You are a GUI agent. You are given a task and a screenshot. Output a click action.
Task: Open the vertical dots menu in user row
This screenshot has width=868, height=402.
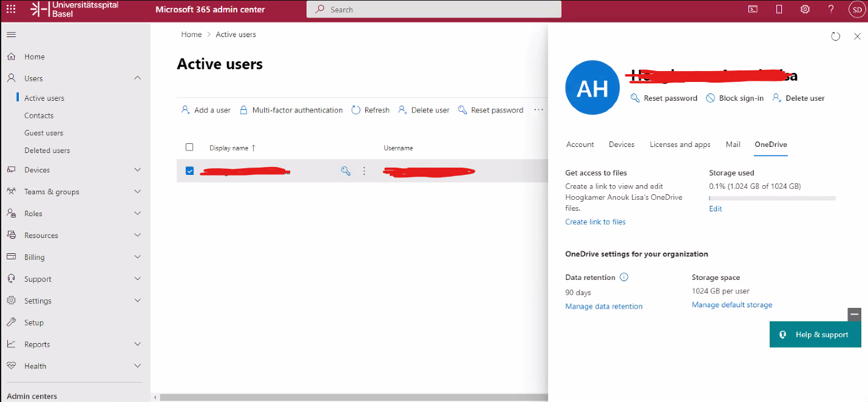coord(364,171)
